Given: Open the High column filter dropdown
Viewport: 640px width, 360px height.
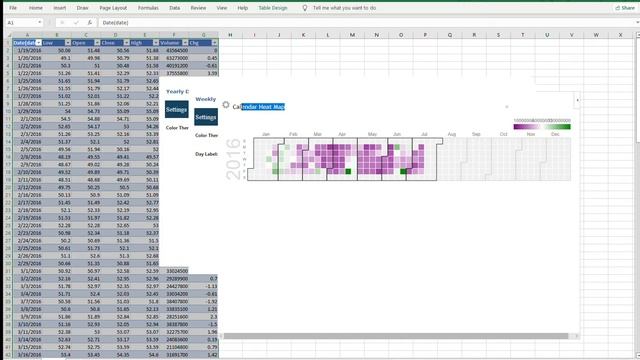Looking at the screenshot, I should 156,43.
